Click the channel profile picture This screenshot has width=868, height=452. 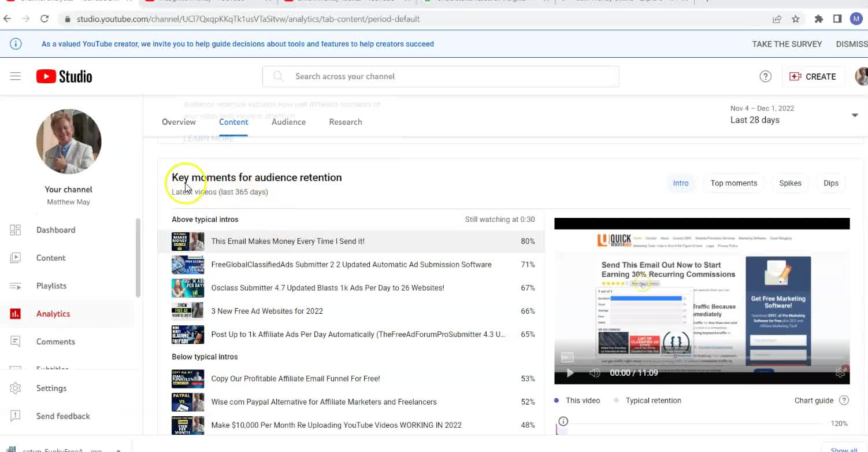coord(69,142)
